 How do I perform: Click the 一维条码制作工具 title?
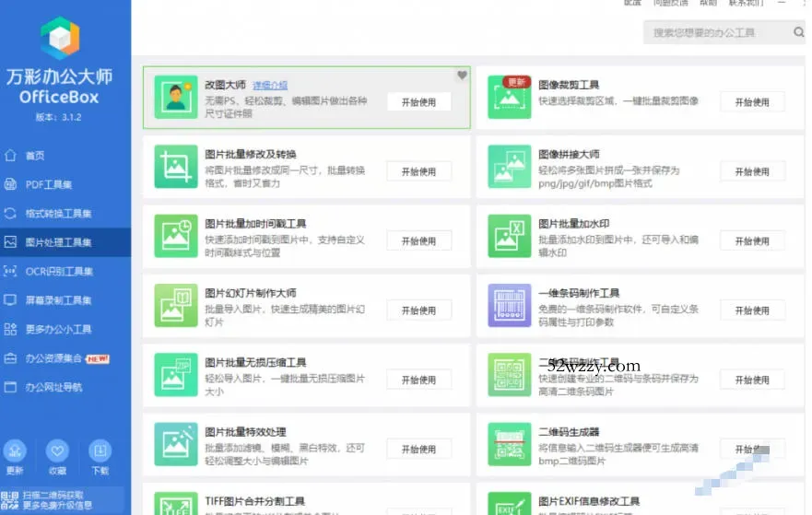pyautogui.click(x=579, y=292)
